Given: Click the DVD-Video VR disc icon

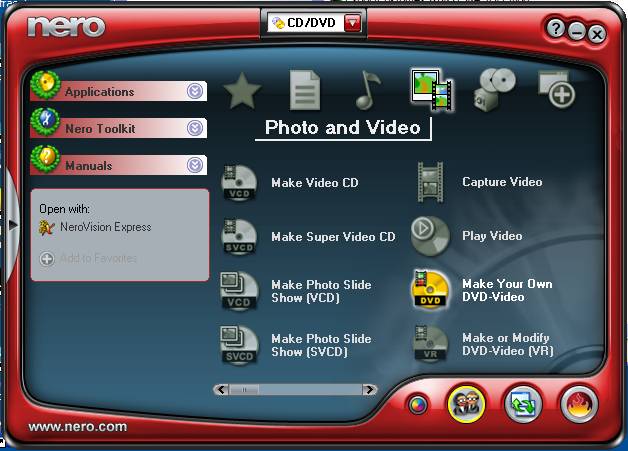Looking at the screenshot, I should [430, 344].
